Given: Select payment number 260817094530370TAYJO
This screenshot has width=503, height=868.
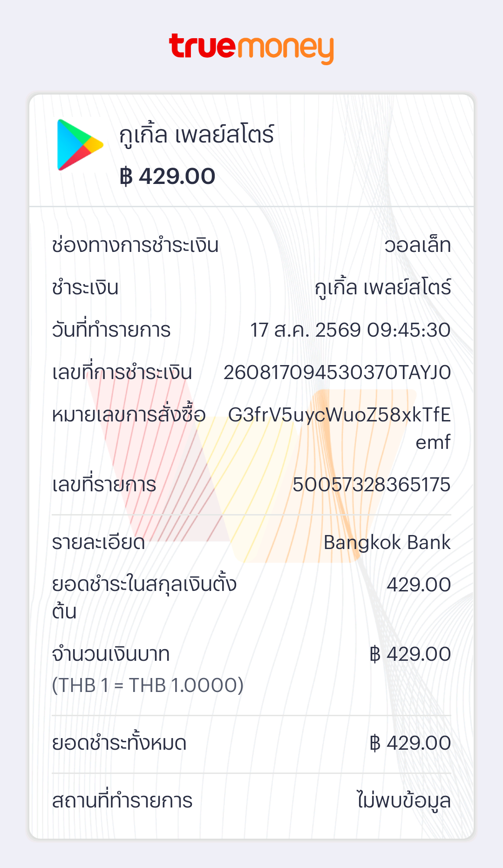Looking at the screenshot, I should pos(337,373).
